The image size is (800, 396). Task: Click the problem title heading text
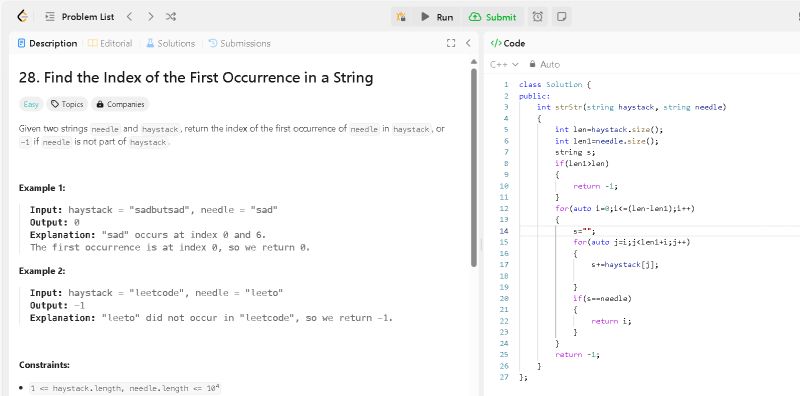(x=196, y=78)
